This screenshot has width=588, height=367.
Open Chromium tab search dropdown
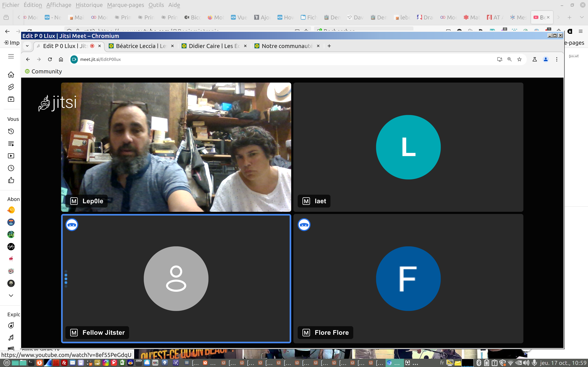coord(27,46)
